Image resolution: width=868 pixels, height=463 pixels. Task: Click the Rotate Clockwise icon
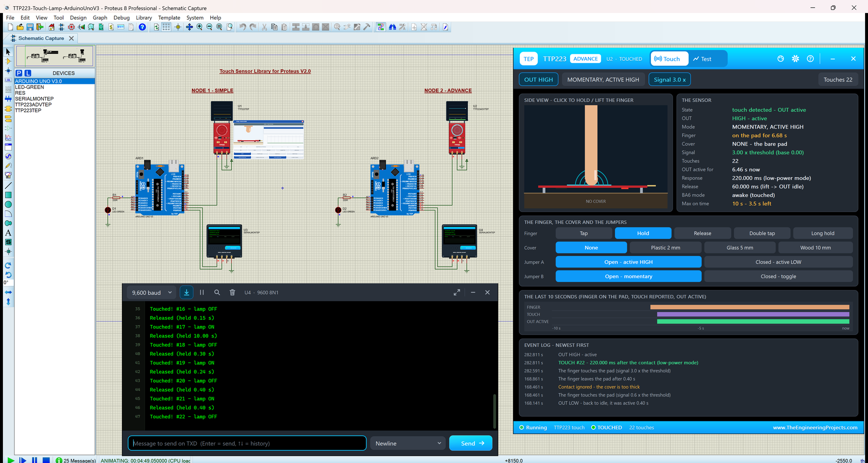pos(8,265)
